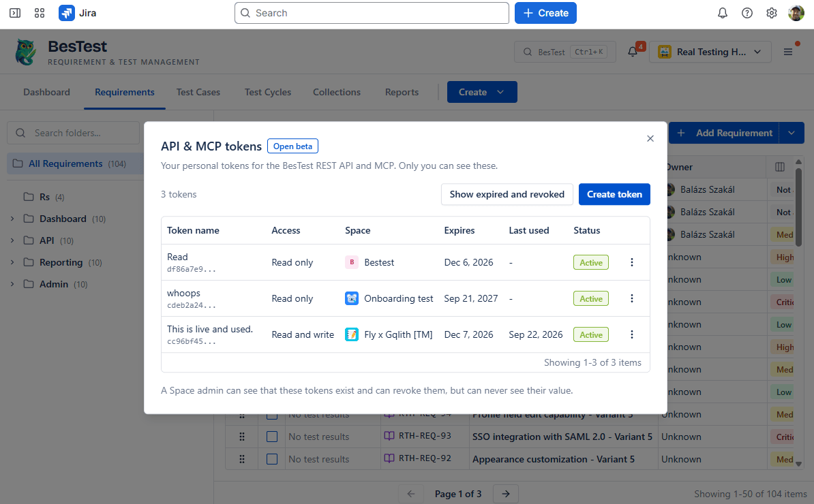The width and height of the screenshot is (814, 504).
Task: Check the RTH-REQ-92 row checkbox
Action: pos(272,459)
